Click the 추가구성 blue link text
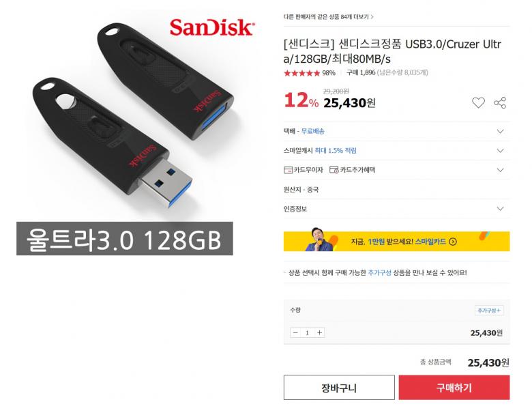Image resolution: width=532 pixels, height=415 pixels. tap(380, 272)
